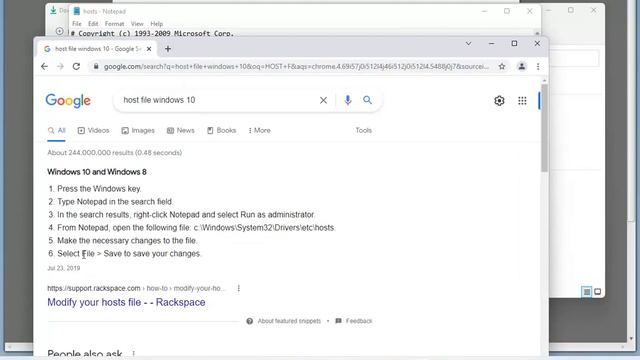Screen dimensions: 640x360
Task: Select the 'File > Save' step
Action: coord(129,254)
